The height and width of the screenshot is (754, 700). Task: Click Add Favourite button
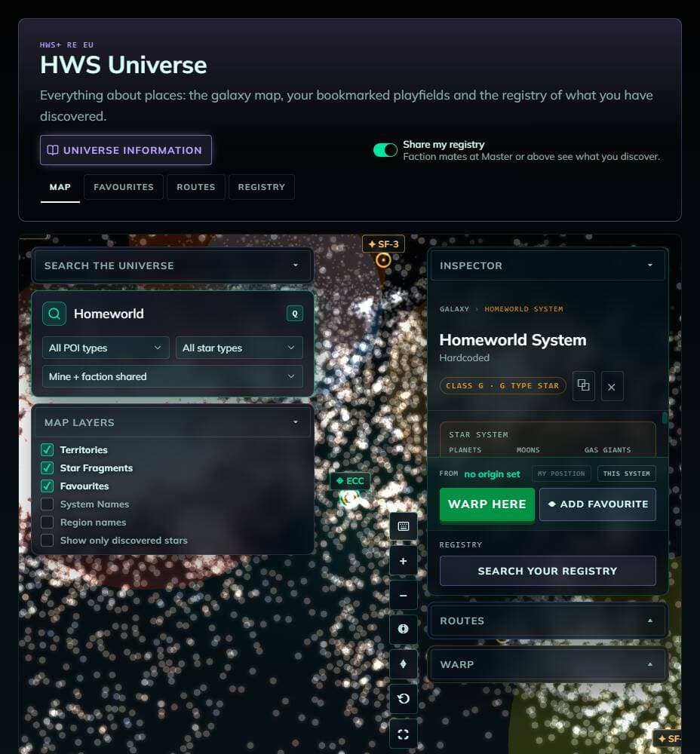pos(597,504)
